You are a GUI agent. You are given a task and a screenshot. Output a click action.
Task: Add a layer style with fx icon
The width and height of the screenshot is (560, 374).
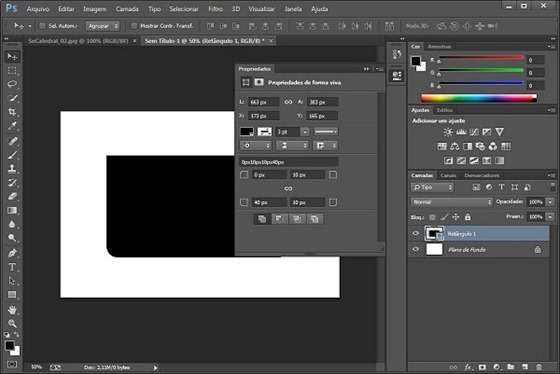coord(468,367)
